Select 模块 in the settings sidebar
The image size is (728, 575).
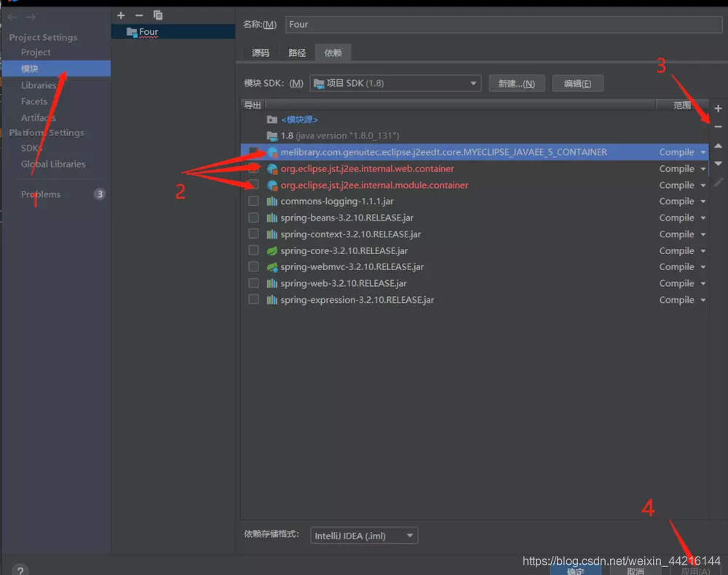coord(56,68)
